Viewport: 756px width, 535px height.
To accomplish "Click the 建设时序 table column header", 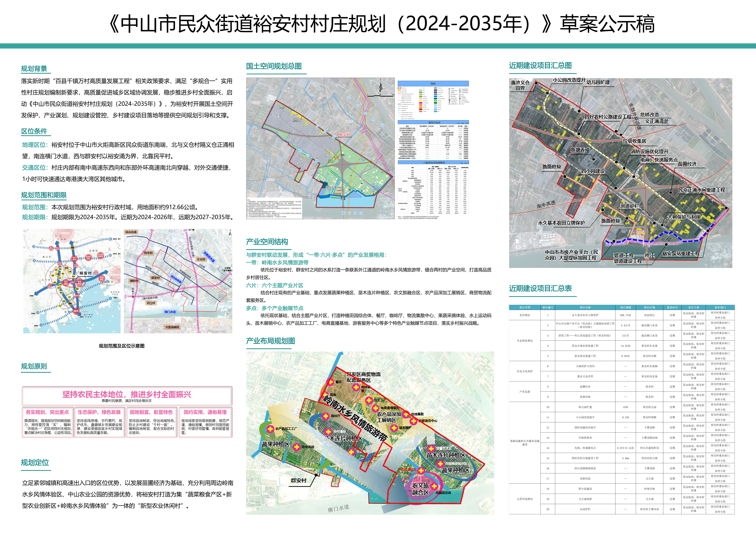I will coord(672,307).
